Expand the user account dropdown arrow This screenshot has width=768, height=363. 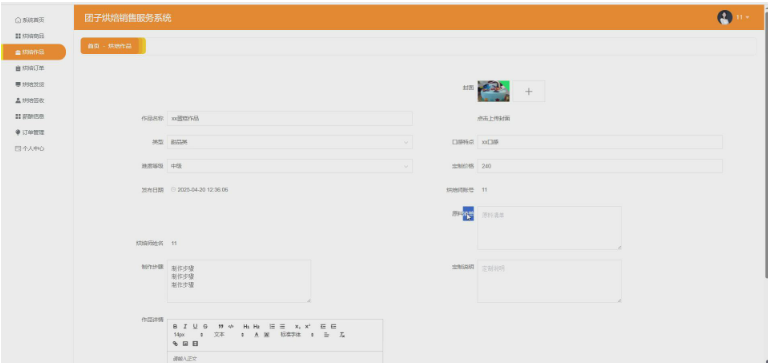[x=747, y=18]
